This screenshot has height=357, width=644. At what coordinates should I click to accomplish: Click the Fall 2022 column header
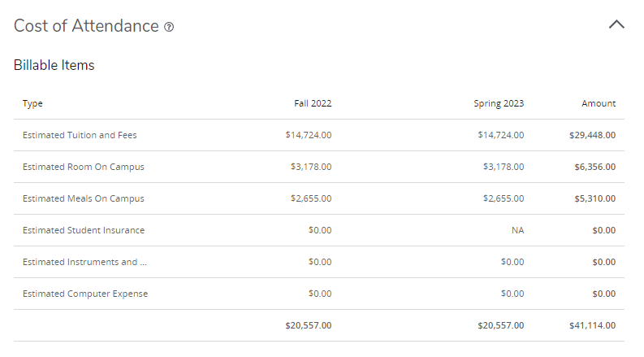[x=313, y=103]
